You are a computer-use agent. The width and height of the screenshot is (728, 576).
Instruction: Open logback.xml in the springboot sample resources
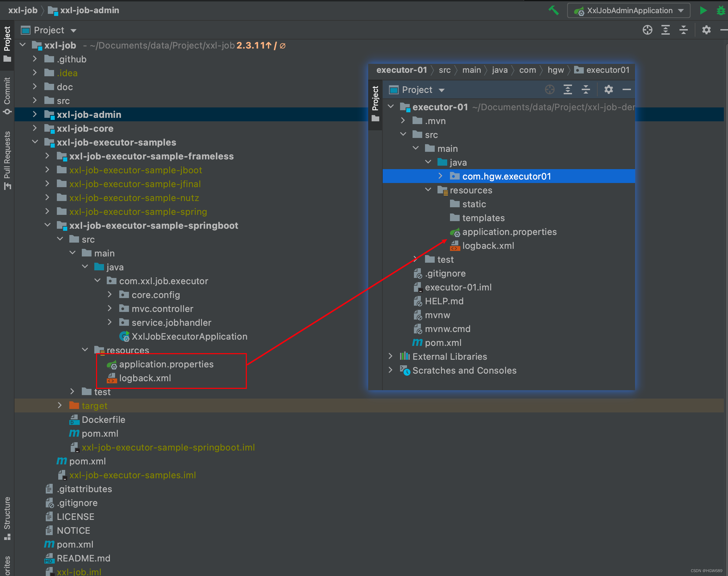tap(145, 378)
